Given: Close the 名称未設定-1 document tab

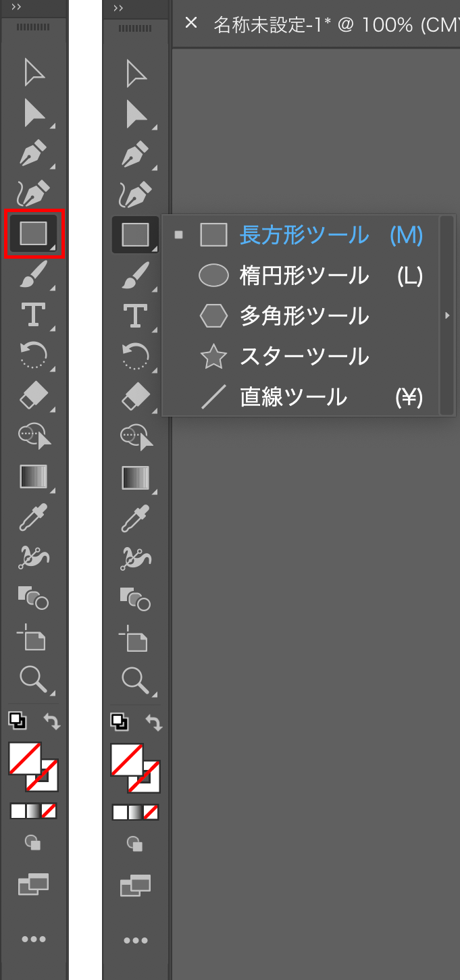Looking at the screenshot, I should tap(191, 23).
